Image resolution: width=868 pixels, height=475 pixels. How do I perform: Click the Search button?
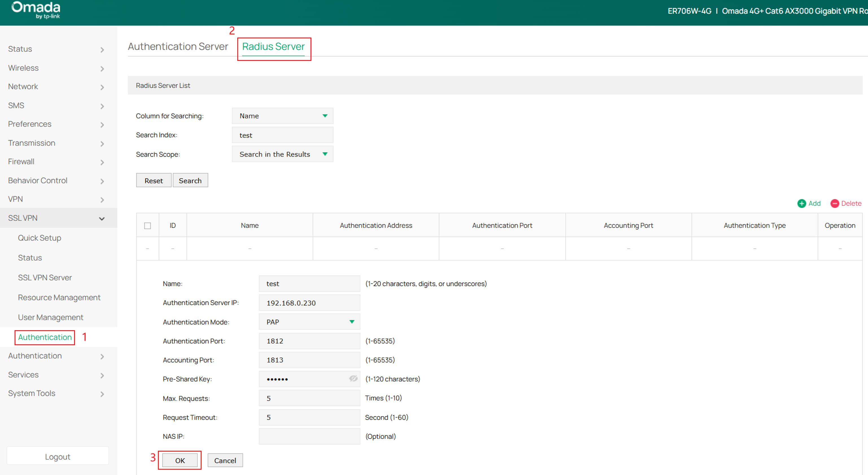tap(190, 181)
